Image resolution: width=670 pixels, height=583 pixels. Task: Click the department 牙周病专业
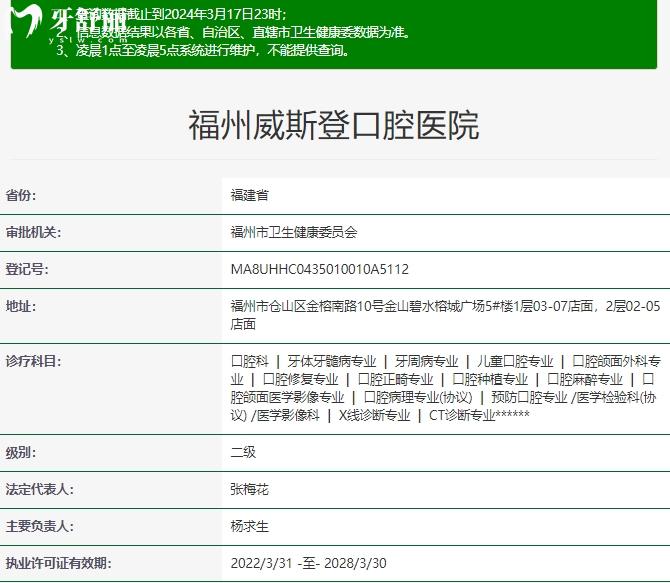tap(426, 361)
